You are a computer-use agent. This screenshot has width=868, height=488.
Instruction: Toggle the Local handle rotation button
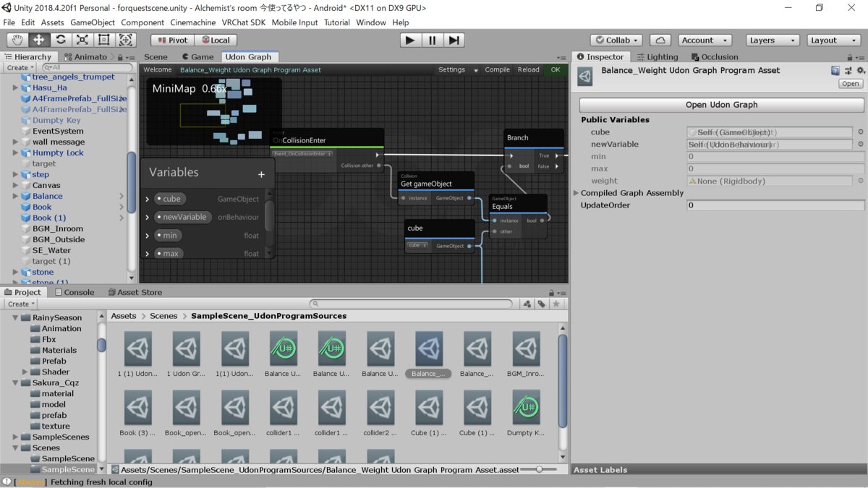point(216,40)
